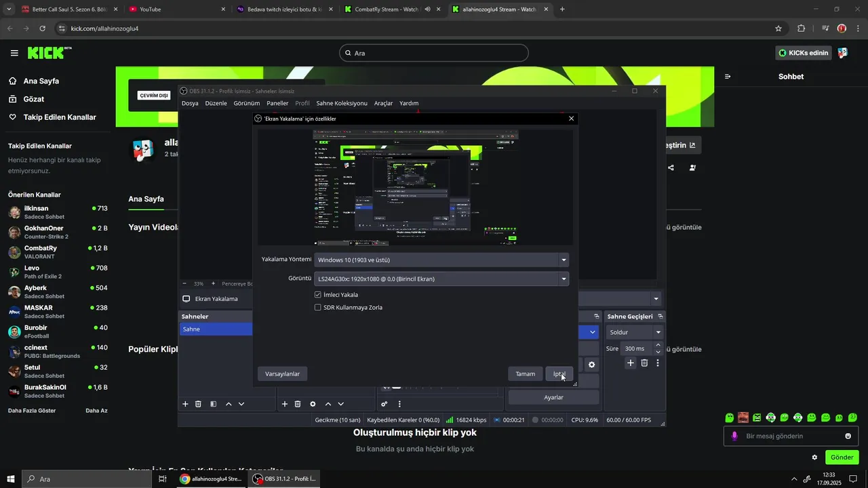The width and height of the screenshot is (868, 488).
Task: Open the Windows notification center icon
Action: [x=853, y=479]
